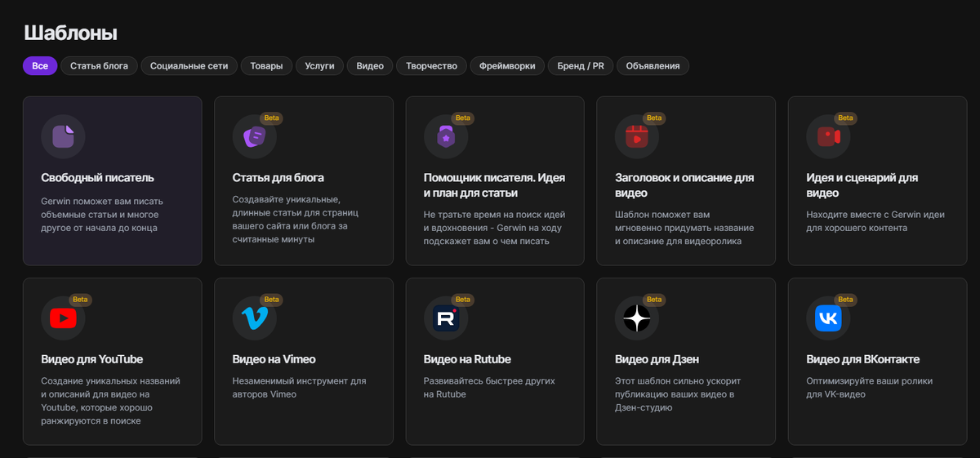Click the YouTube logo icon

pyautogui.click(x=63, y=318)
